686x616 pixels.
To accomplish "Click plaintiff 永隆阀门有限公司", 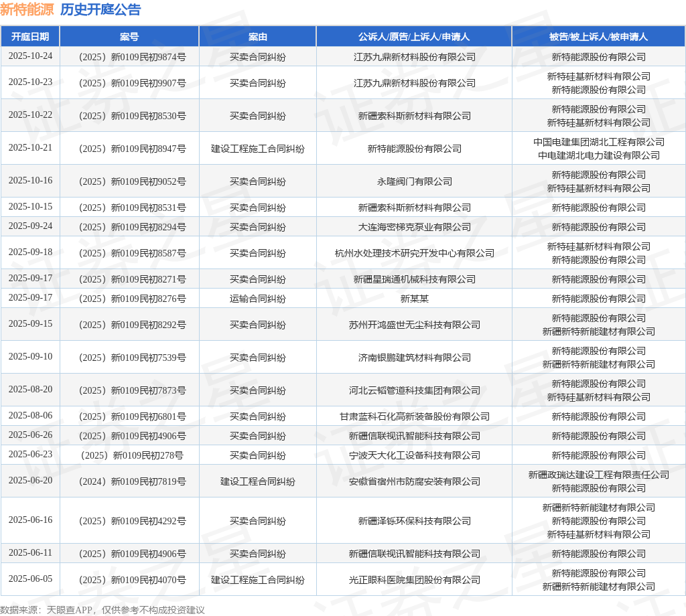I will click(x=414, y=181).
